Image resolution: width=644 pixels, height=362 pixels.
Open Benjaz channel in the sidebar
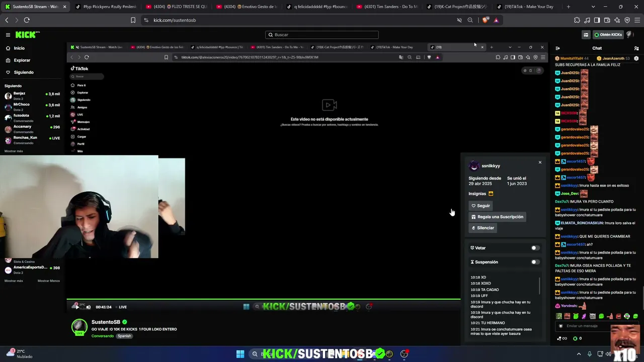[x=32, y=96]
